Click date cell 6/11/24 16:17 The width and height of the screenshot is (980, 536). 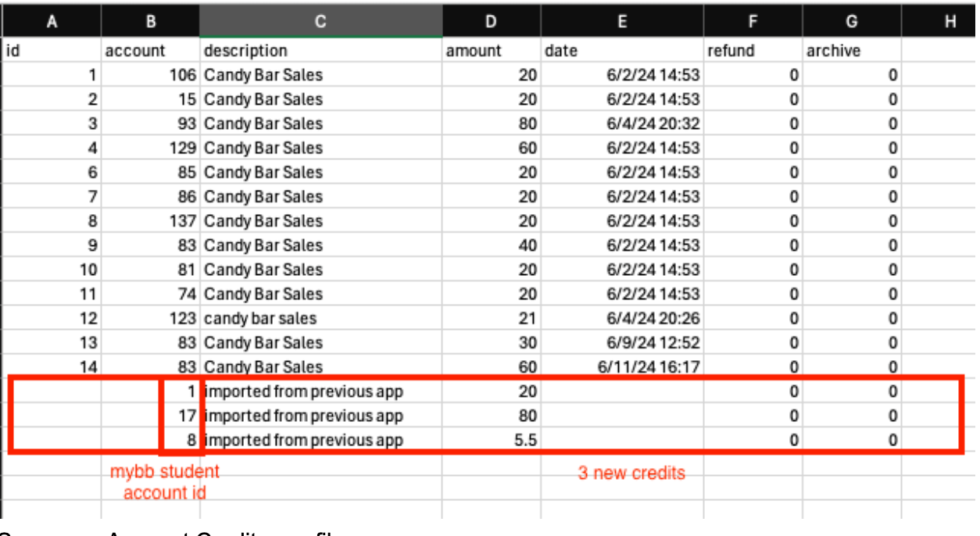(622, 366)
